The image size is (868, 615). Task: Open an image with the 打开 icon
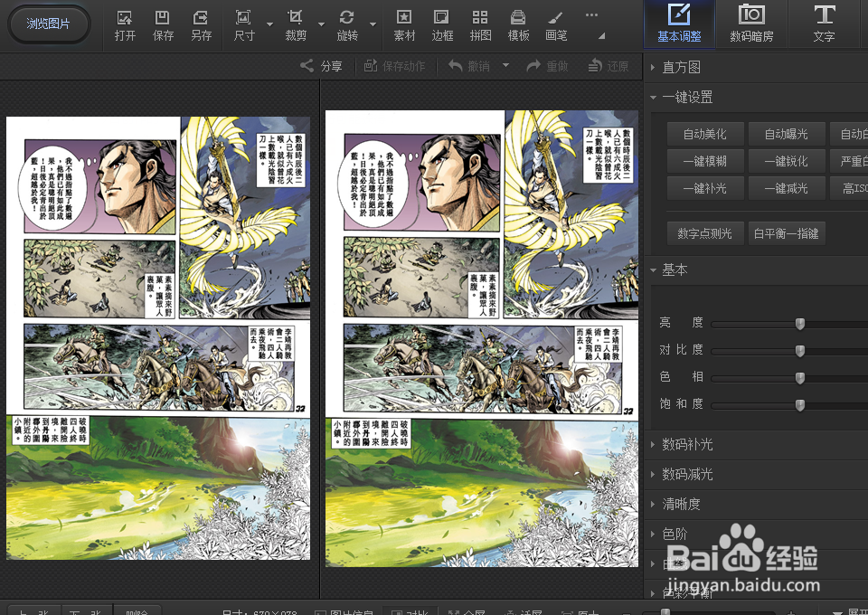tap(125, 25)
